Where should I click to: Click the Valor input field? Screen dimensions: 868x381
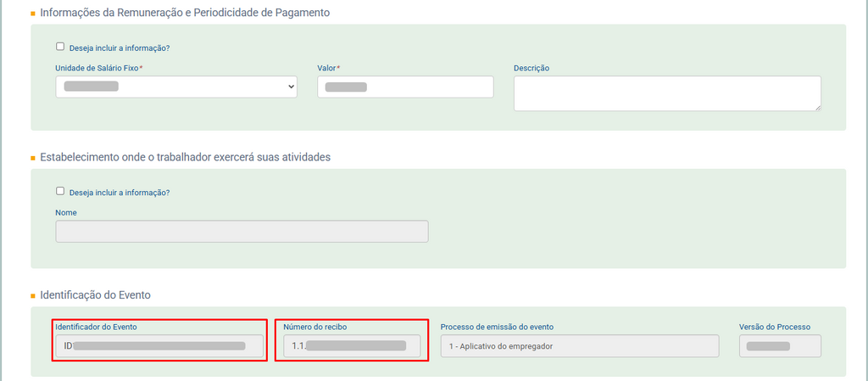point(405,87)
